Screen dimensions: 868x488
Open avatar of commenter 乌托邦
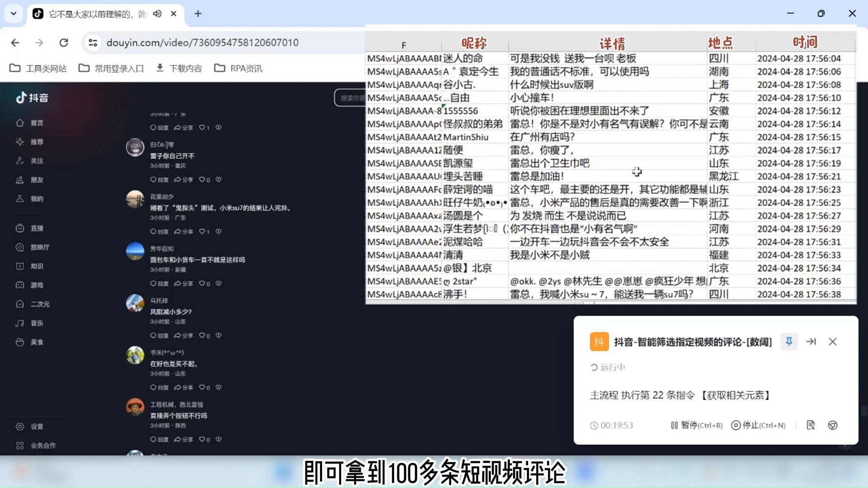(x=135, y=303)
